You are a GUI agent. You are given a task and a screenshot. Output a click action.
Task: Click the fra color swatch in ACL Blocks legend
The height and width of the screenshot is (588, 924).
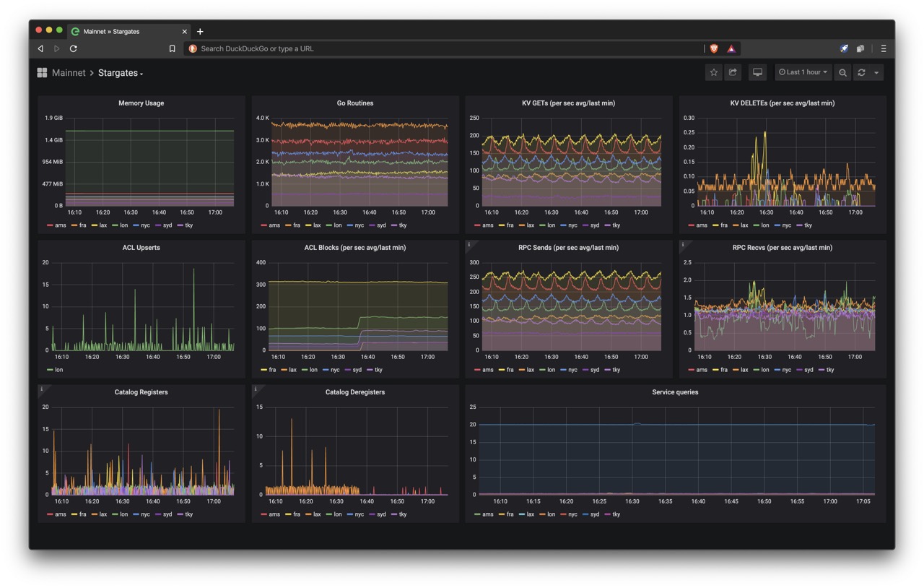coord(263,370)
